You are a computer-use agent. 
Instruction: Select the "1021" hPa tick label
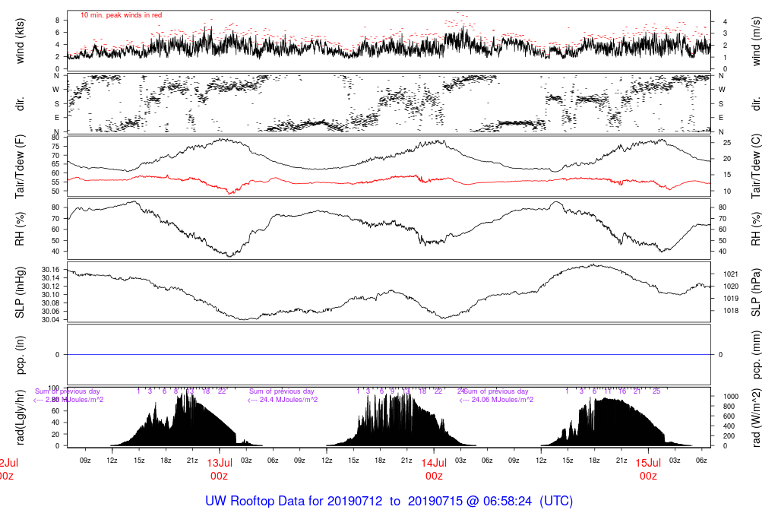click(731, 274)
